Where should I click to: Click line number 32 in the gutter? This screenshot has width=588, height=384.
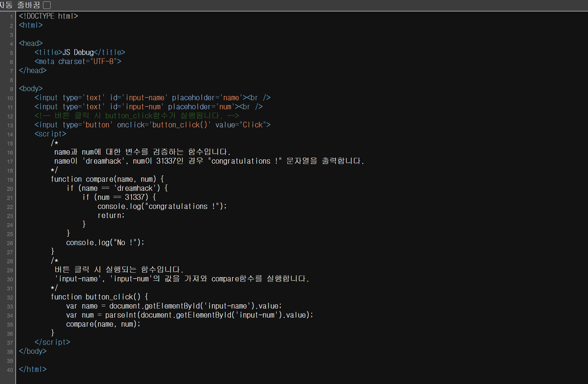pos(10,298)
